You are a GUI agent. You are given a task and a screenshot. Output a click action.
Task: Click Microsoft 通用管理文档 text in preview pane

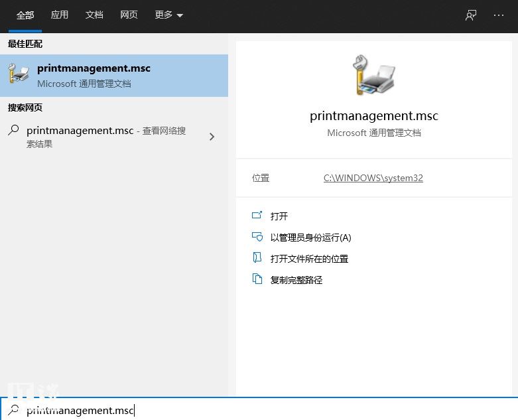[x=374, y=133]
